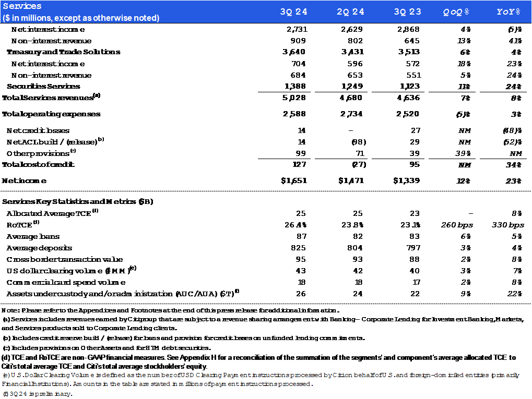The height and width of the screenshot is (399, 532).
Task: Select the "Net ACL build / (release)" label
Action: click(x=55, y=141)
